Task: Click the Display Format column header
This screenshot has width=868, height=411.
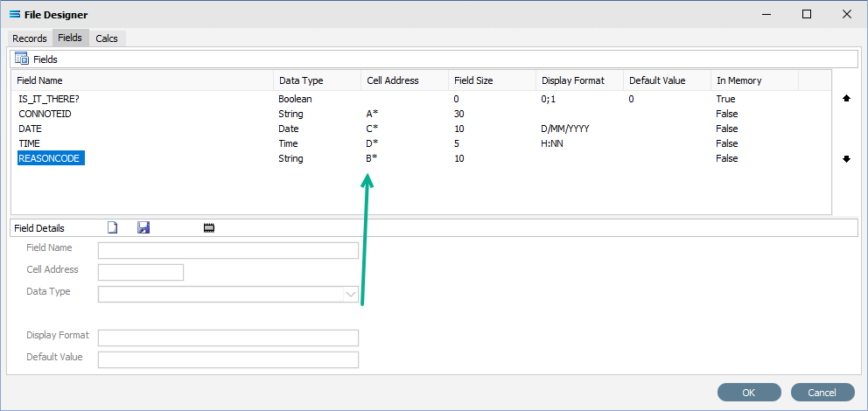Action: click(x=579, y=80)
